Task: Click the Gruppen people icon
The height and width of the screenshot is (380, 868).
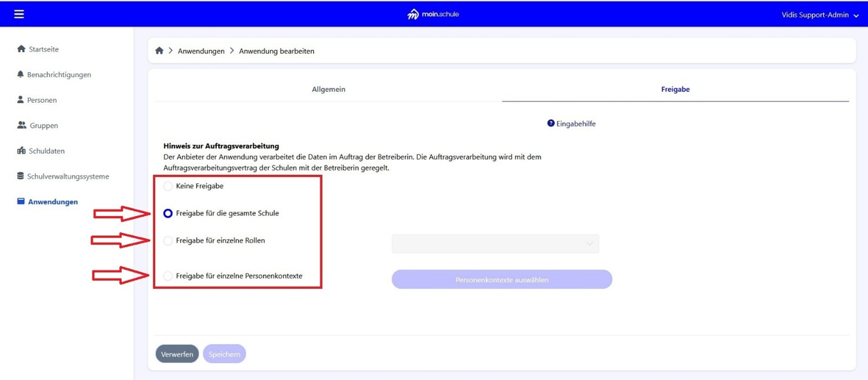Action: pyautogui.click(x=22, y=126)
